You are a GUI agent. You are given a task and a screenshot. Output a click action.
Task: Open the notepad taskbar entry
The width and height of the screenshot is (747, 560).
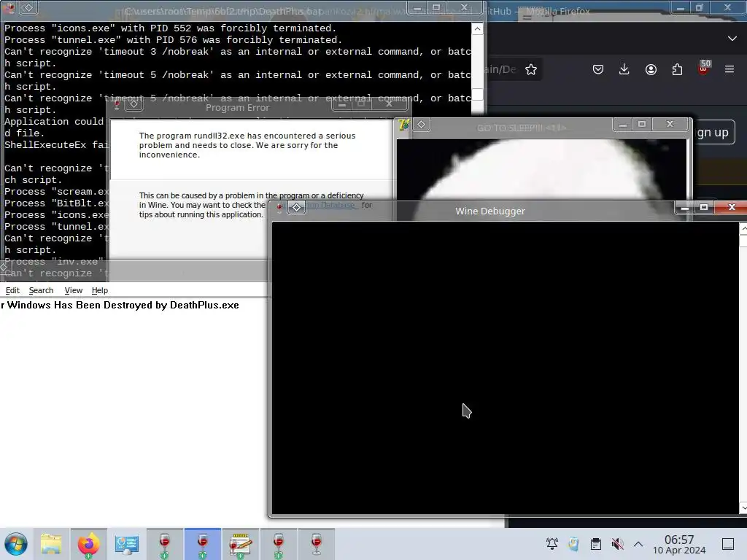coord(241,544)
